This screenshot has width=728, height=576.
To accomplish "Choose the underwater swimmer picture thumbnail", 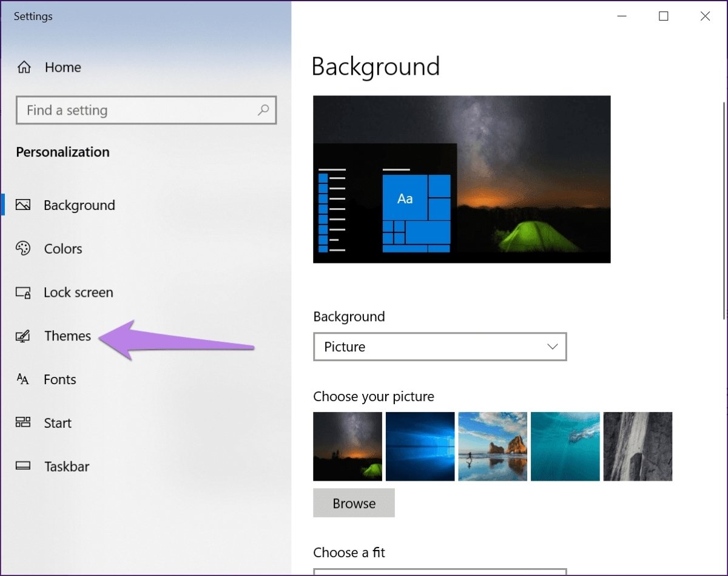I will coord(565,446).
